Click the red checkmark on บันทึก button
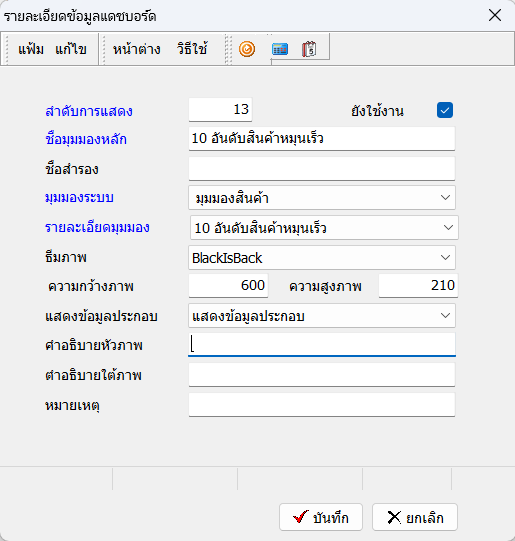Image resolution: width=515 pixels, height=541 pixels. click(300, 517)
